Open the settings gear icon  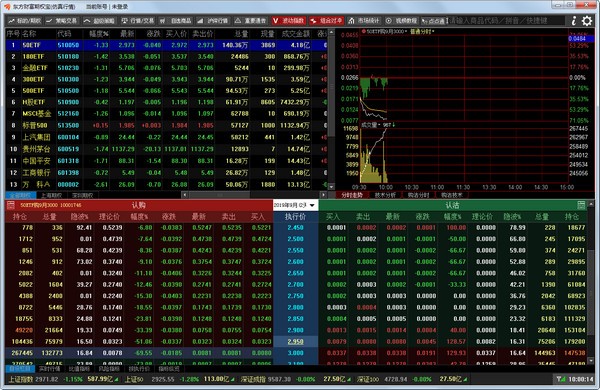click(587, 21)
